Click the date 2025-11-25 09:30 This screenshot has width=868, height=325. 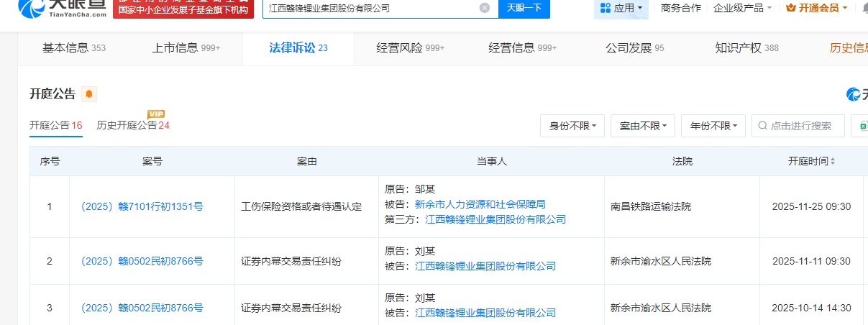[811, 206]
